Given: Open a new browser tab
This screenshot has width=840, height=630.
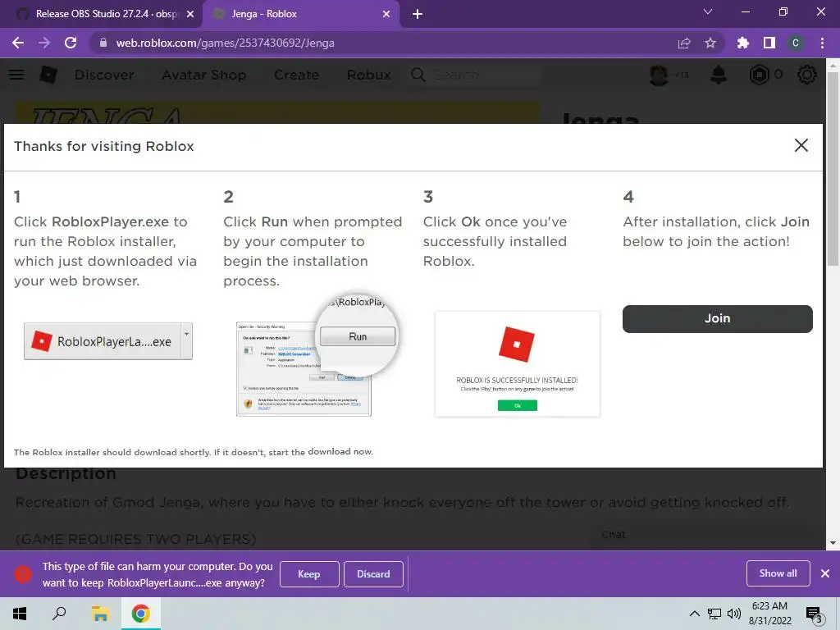Looking at the screenshot, I should point(418,15).
